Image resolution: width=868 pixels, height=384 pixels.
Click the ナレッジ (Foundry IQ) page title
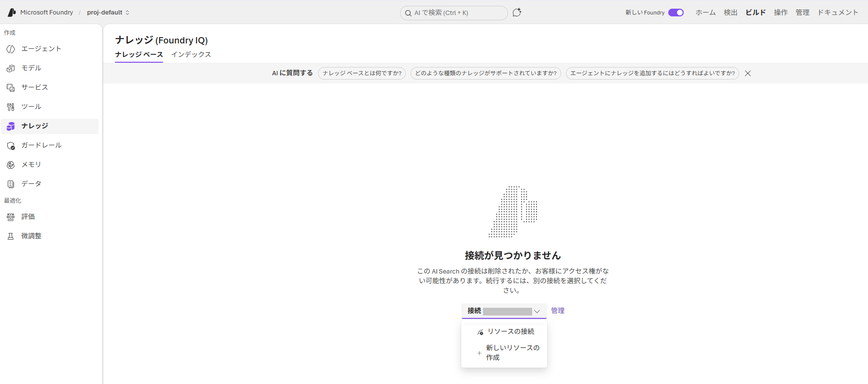coord(162,40)
